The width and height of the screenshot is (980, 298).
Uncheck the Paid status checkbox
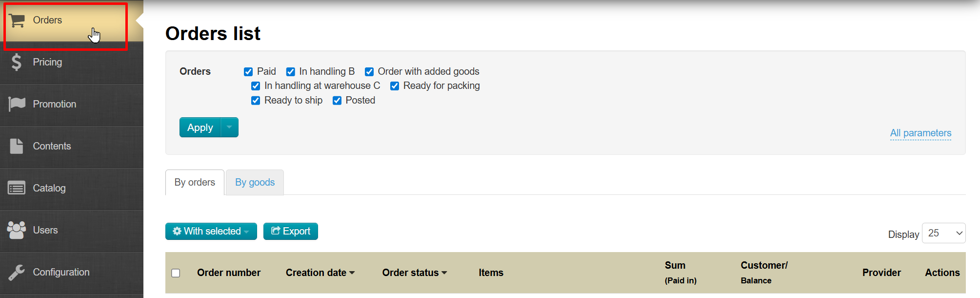tap(248, 72)
